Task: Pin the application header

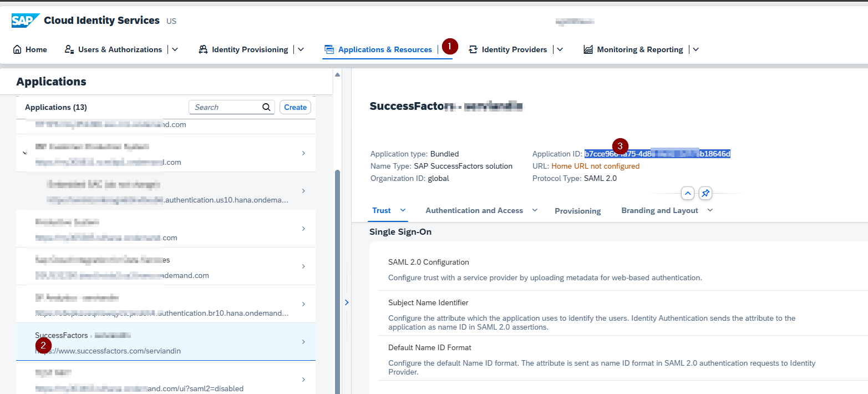Action: pos(705,193)
